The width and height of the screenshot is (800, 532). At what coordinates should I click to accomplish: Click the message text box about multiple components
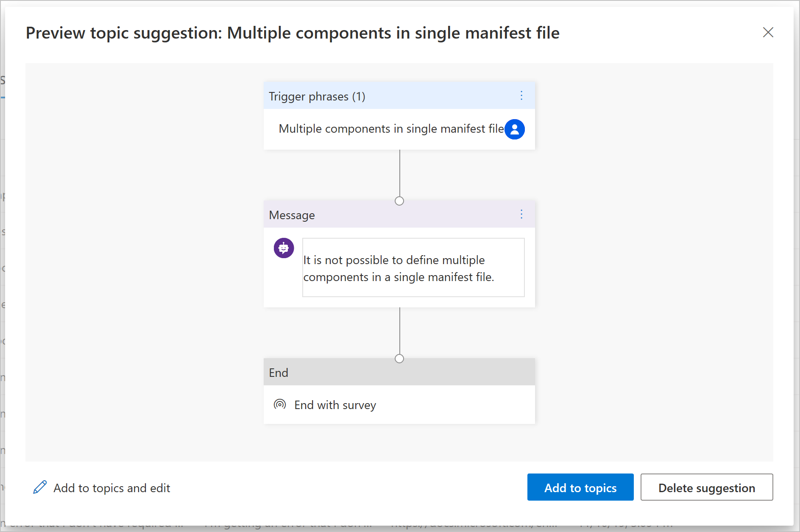(x=413, y=267)
